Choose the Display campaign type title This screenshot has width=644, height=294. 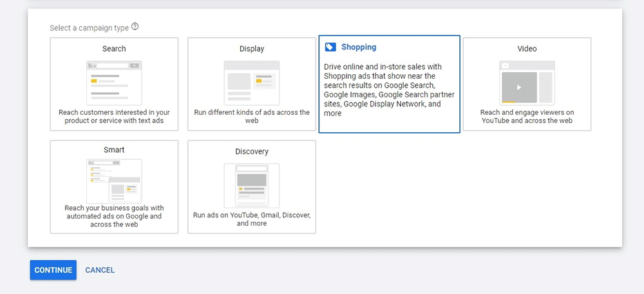pos(252,48)
